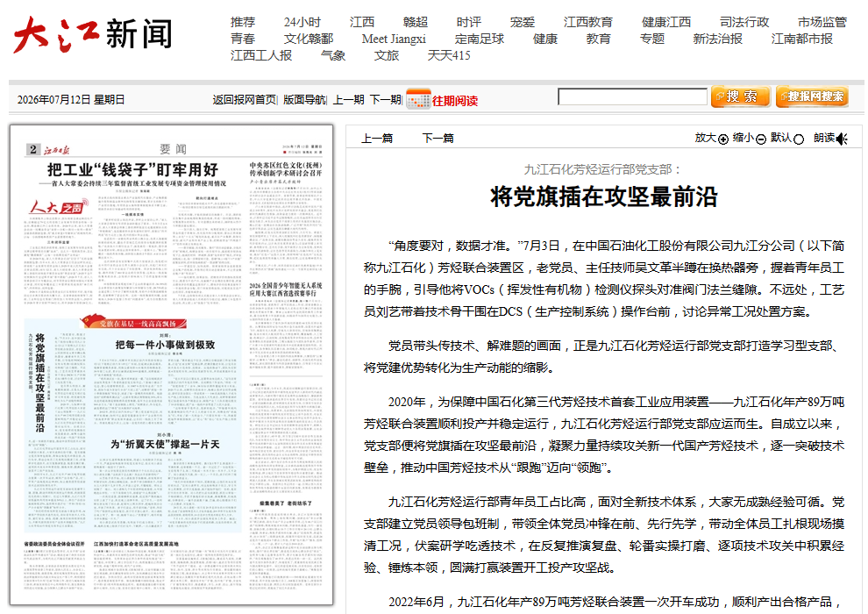Screen dimensions: 868x614
Task: Open 把每一件小事做到极致 article in page thumbnail
Action: 165,345
